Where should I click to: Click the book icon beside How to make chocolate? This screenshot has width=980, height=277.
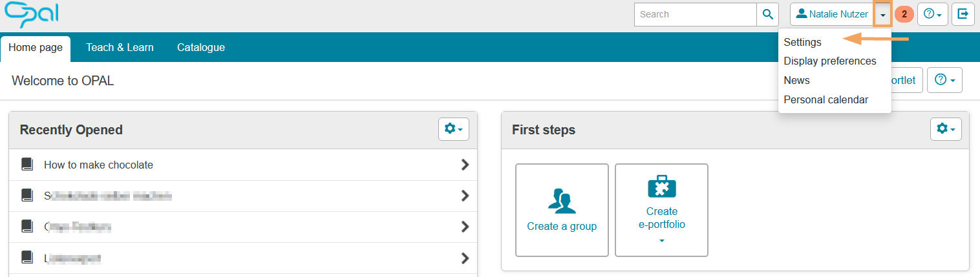27,165
